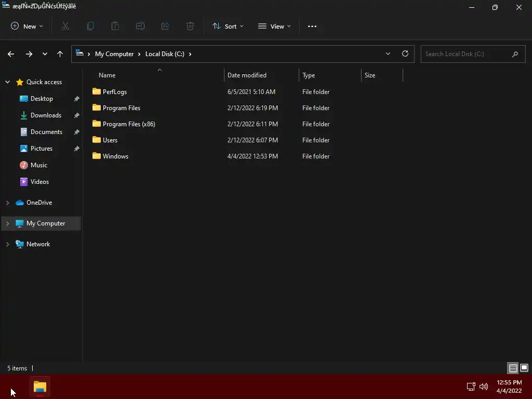
Task: Go forward with the right arrow
Action: (x=29, y=54)
